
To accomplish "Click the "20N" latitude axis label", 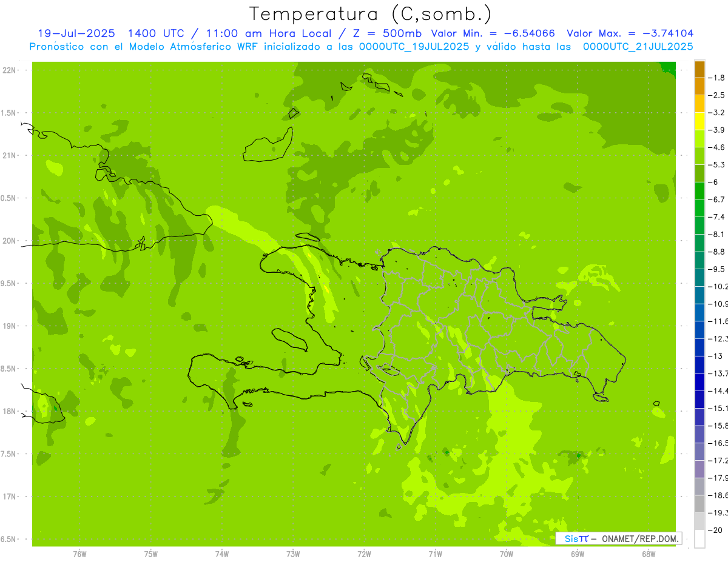I will click(x=9, y=241).
